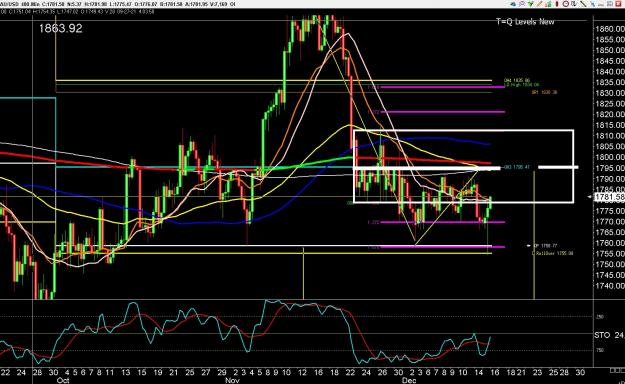The image size is (625, 384).
Task: Click the blue tool icon beside line tool
Action: (592, 4)
